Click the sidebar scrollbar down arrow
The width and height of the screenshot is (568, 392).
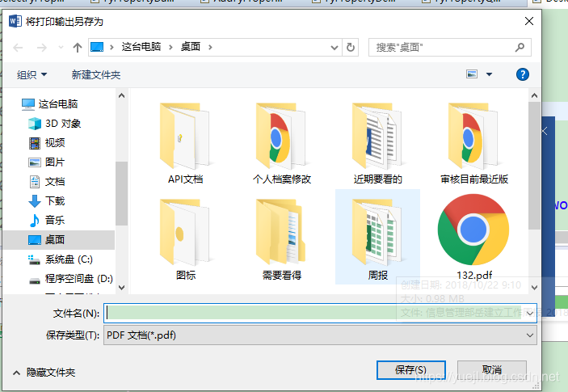[x=122, y=288]
